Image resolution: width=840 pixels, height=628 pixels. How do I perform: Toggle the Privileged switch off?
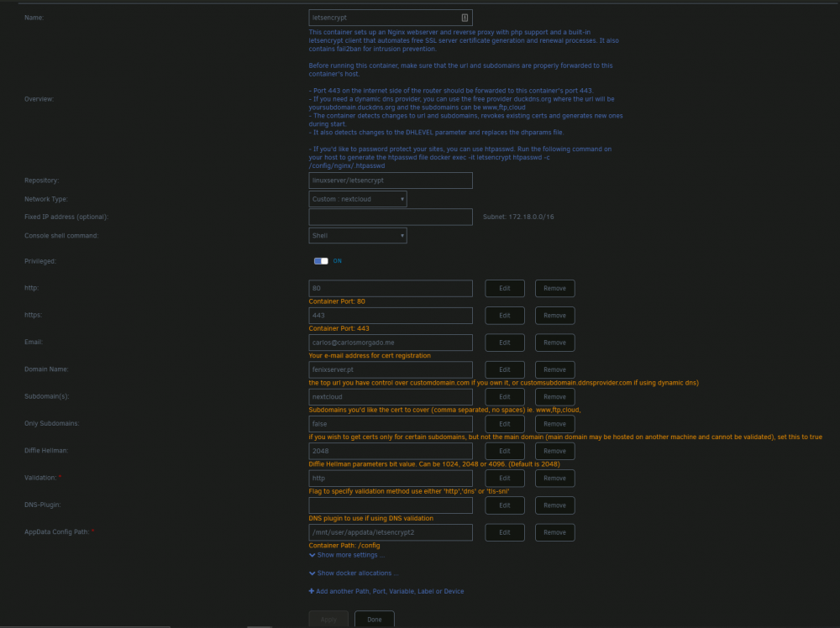coord(321,261)
